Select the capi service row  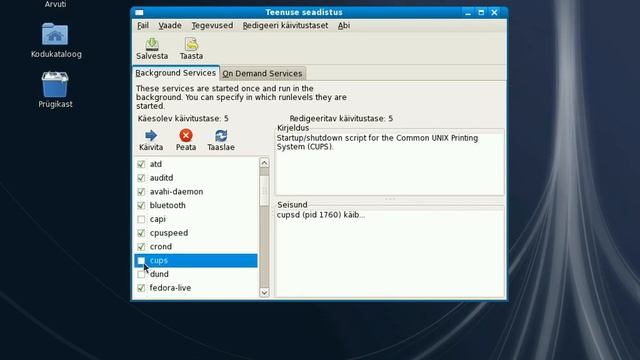click(x=196, y=219)
